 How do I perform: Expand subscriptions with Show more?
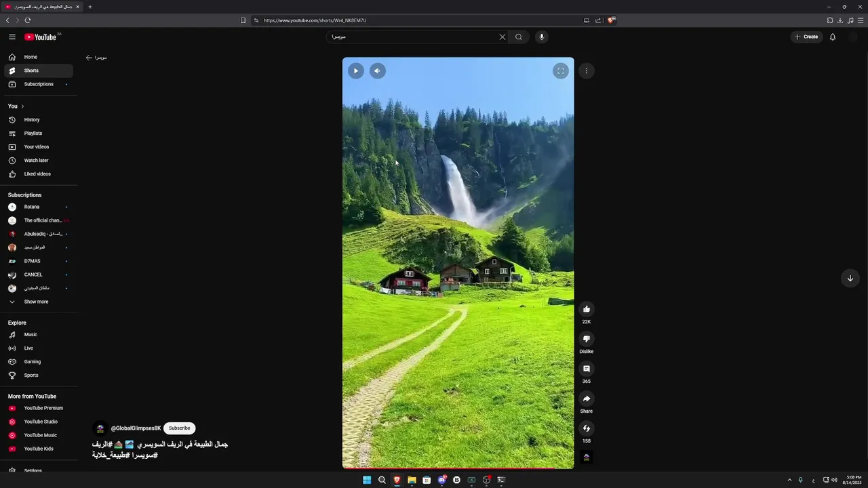39,302
